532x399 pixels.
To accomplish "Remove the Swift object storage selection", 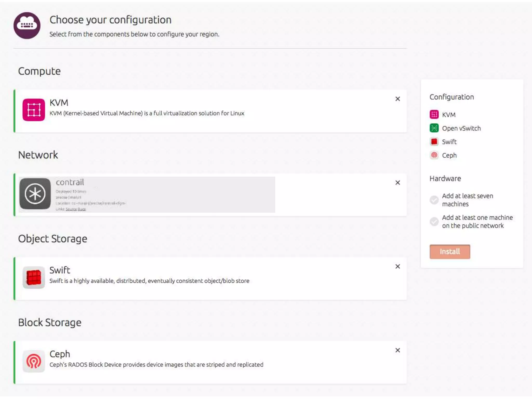I will coord(397,266).
